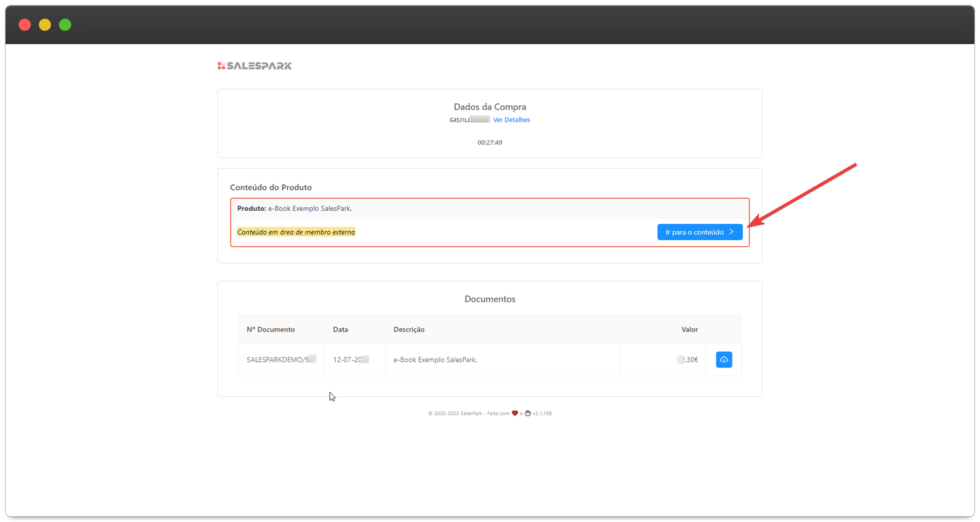This screenshot has height=522, width=980.
Task: Select the Descrição column header
Action: pos(409,330)
